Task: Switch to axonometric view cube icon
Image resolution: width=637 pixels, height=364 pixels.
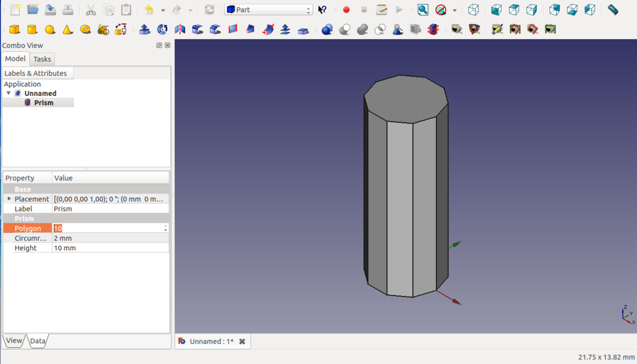Action: click(x=473, y=10)
